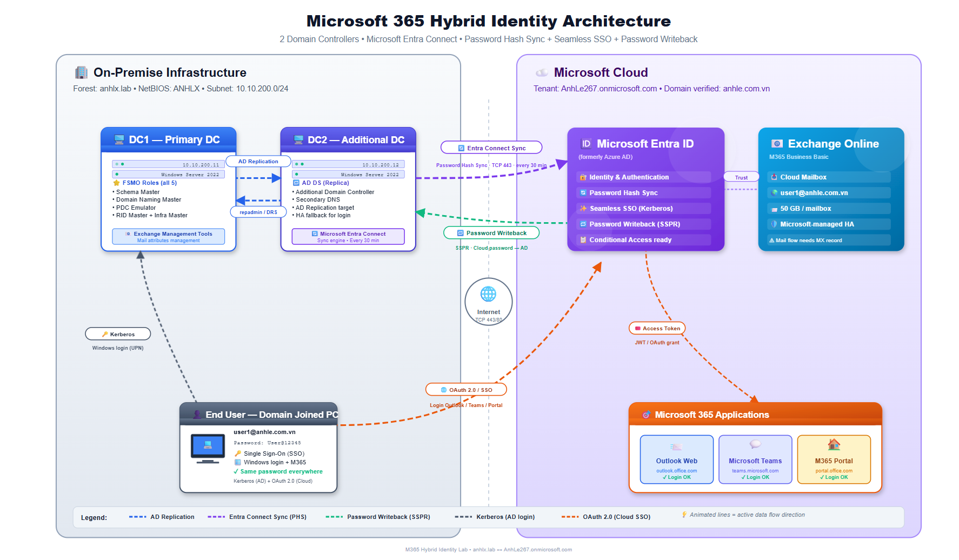
Task: Click the icon beside 50 GB / mailbox
Action: [x=774, y=209]
